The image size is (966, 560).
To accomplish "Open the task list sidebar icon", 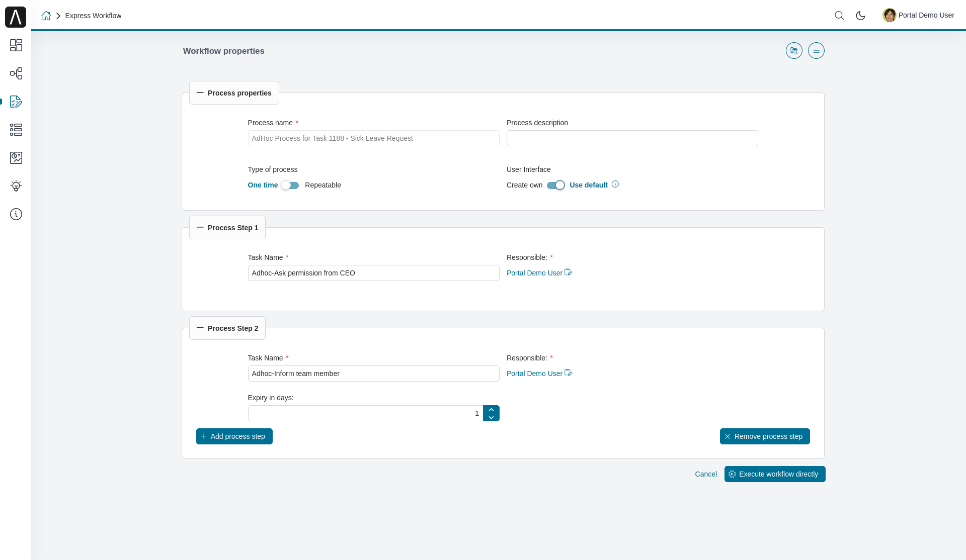I will click(x=16, y=130).
